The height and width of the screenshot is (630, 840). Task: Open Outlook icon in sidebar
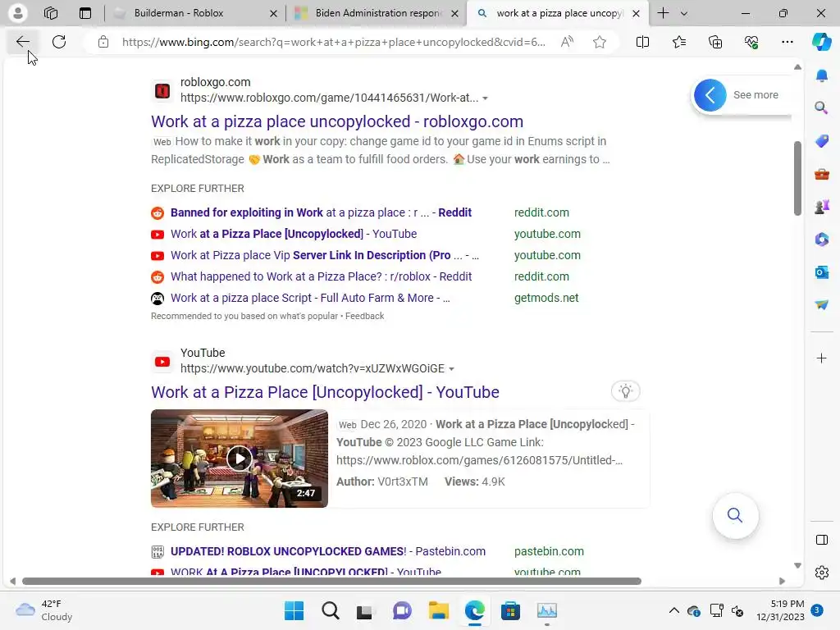coord(821,272)
